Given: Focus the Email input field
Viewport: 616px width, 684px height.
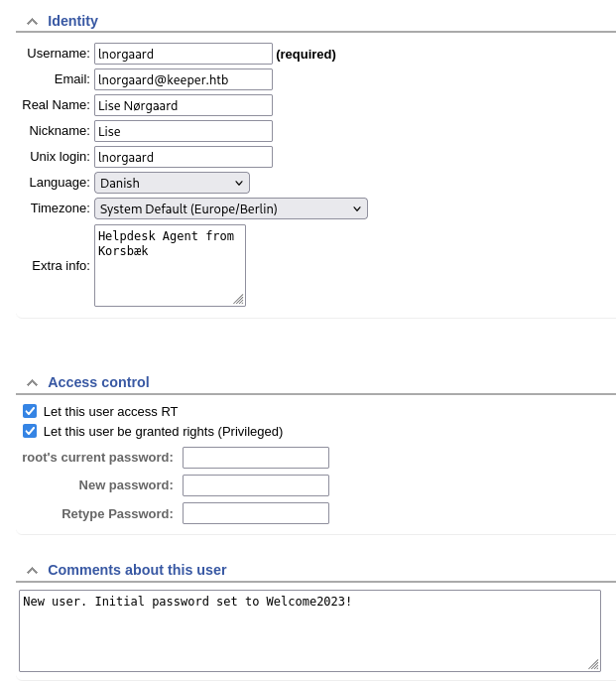Looking at the screenshot, I should (183, 79).
